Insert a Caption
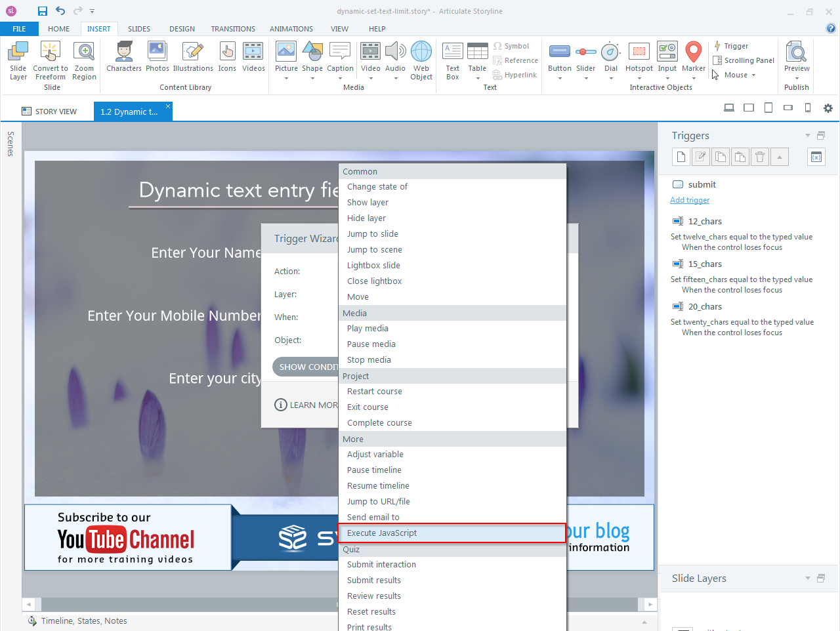This screenshot has width=840, height=631. tap(340, 56)
